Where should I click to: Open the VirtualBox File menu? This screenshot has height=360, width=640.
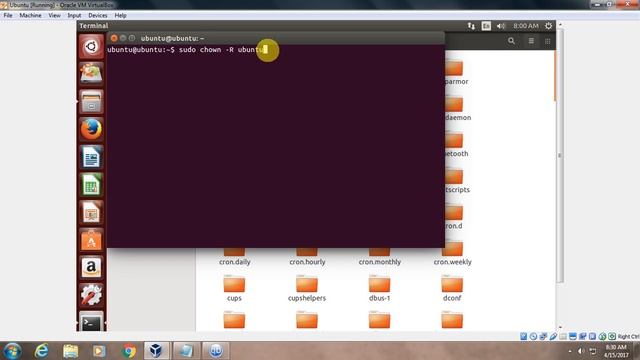point(8,16)
